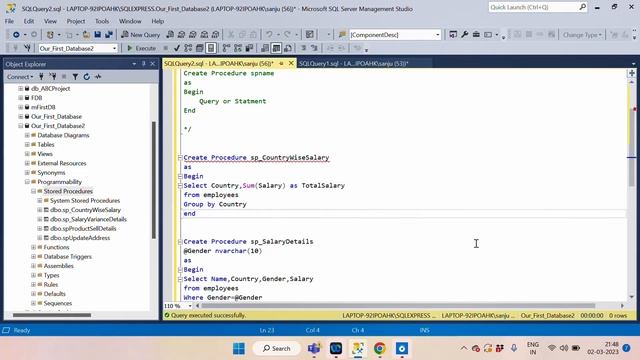This screenshot has width=640, height=360.
Task: Click the taskbar Search box
Action: 276,348
